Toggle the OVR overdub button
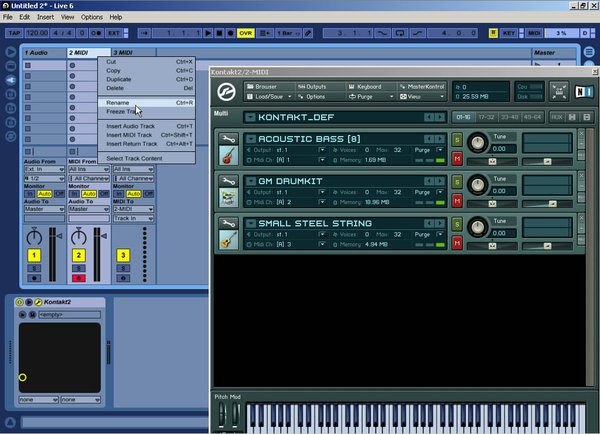Viewport: 600px width, 434px height. [245, 33]
